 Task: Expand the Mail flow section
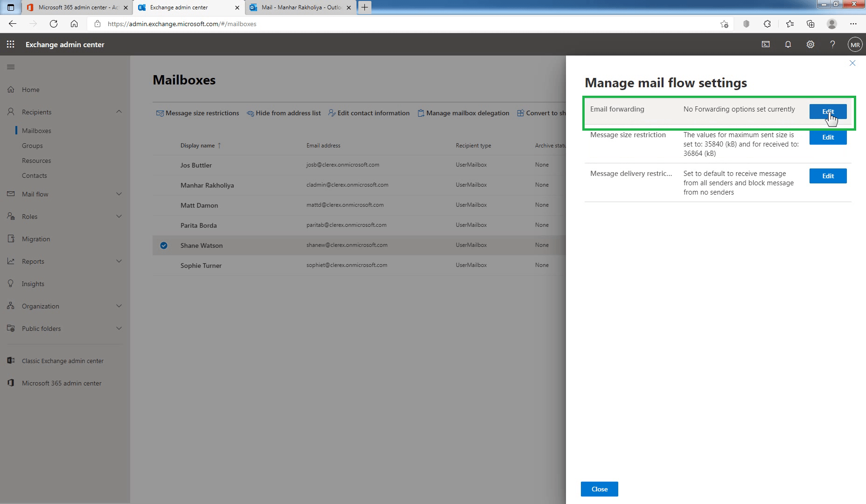[x=119, y=194]
